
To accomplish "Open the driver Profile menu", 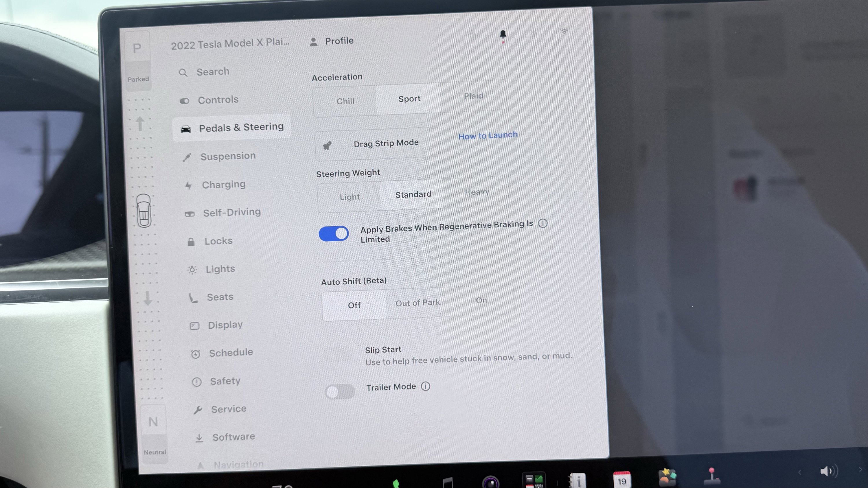I will pyautogui.click(x=332, y=41).
